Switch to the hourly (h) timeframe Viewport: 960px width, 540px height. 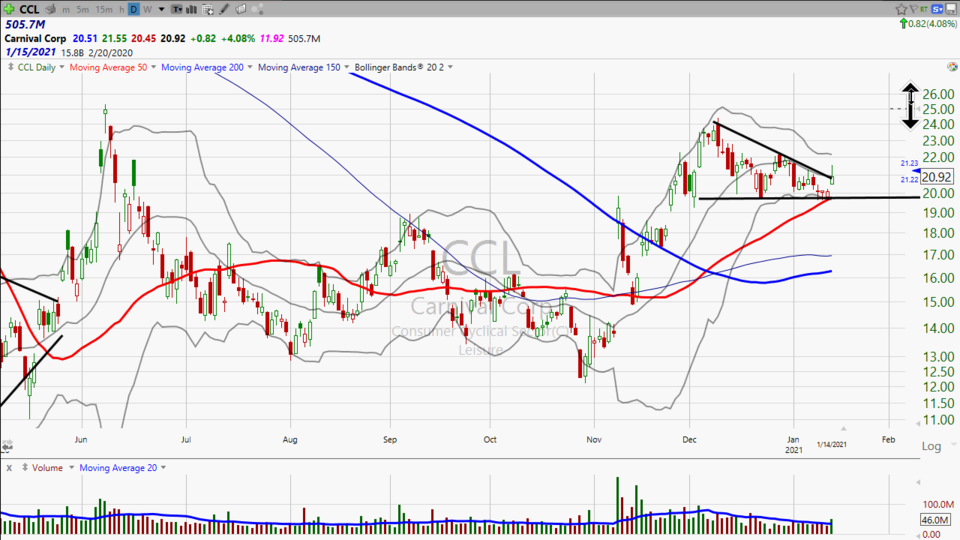(x=122, y=10)
